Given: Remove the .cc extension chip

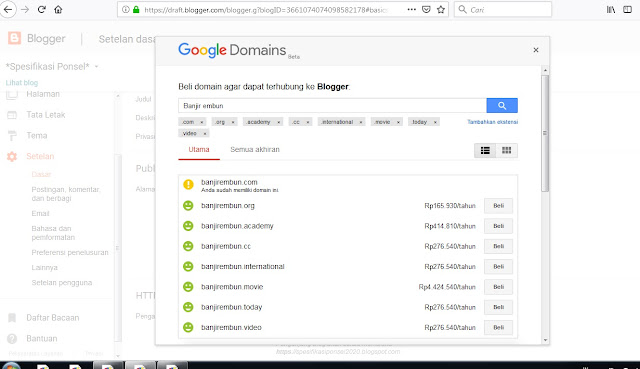Looking at the screenshot, I should pos(308,122).
